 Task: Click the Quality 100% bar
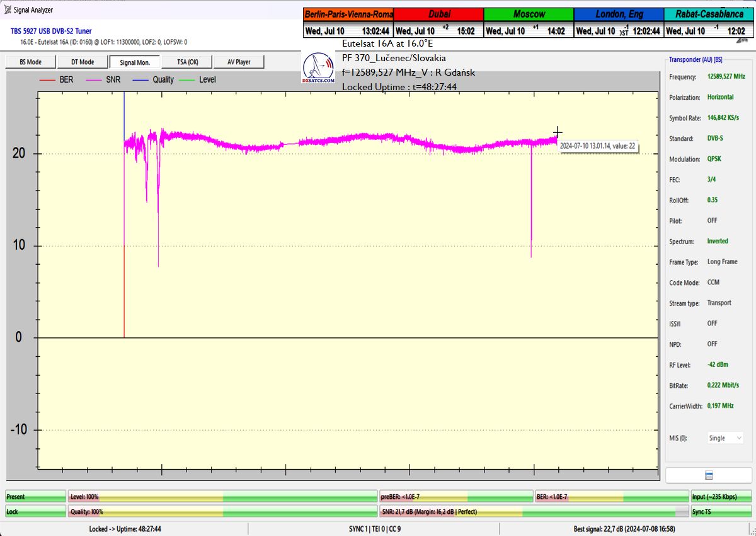[222, 512]
